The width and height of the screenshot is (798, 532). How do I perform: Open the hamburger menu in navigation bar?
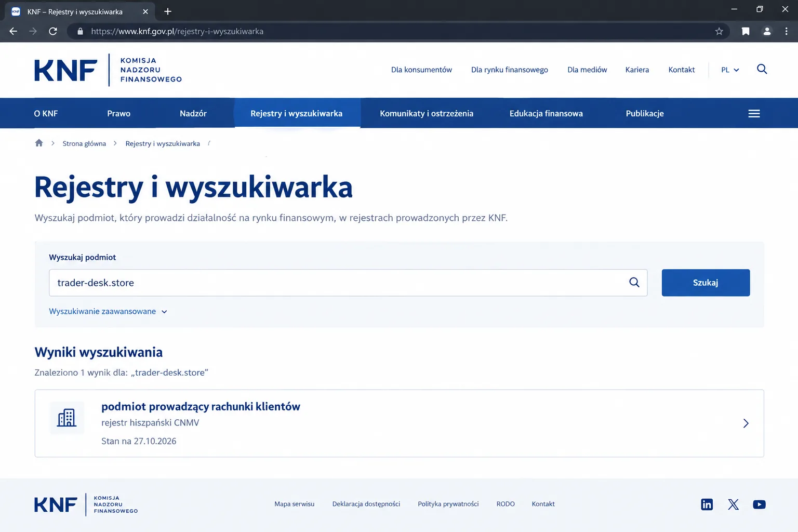754,113
